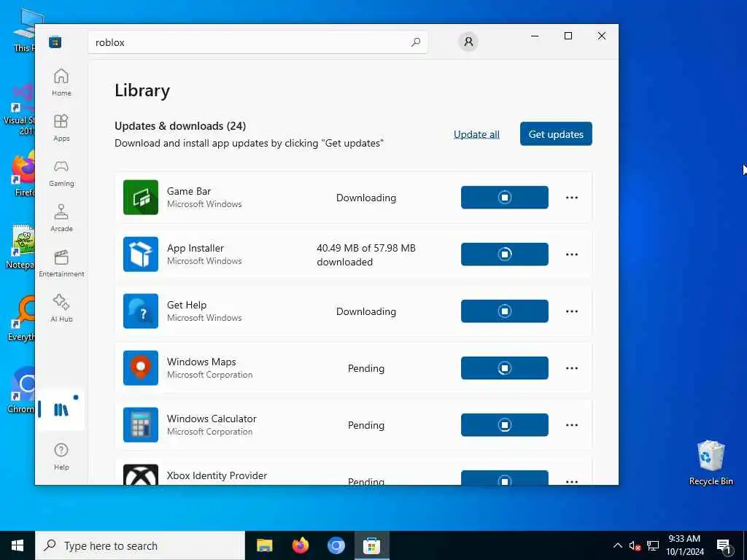Screen dimensions: 747x560
Task: Click the Update all link
Action: point(476,134)
